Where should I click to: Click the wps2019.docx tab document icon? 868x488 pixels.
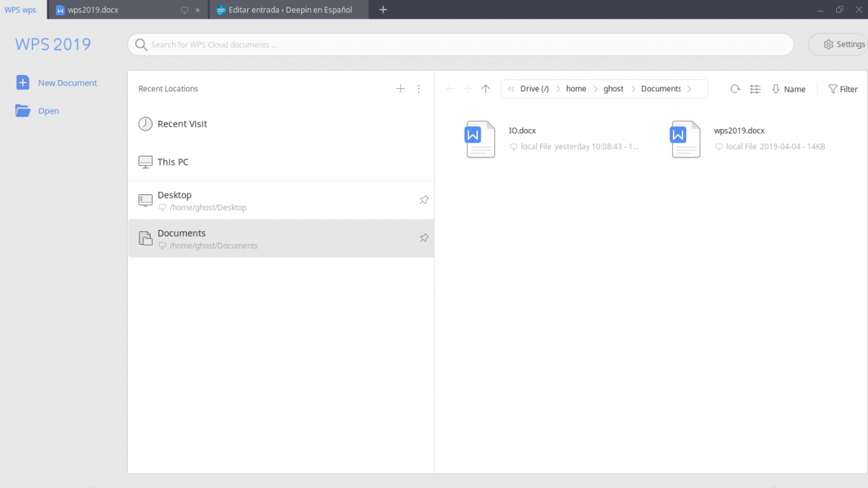60,10
